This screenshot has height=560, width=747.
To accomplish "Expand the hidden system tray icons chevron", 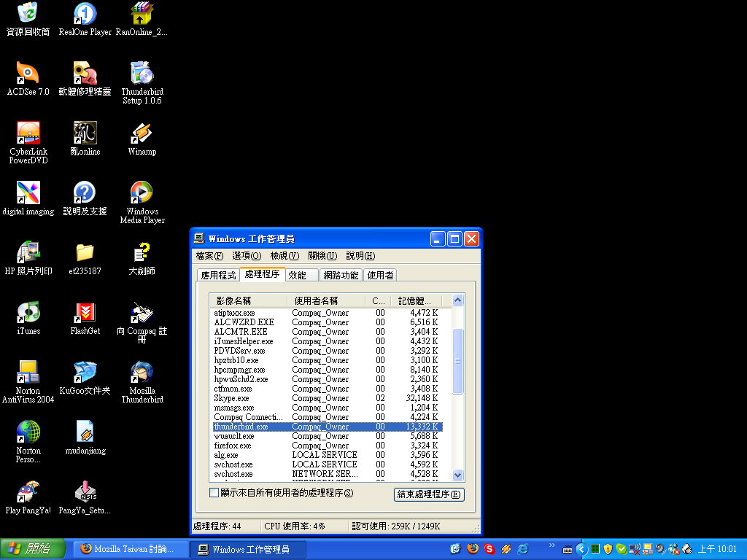I will coord(581,549).
